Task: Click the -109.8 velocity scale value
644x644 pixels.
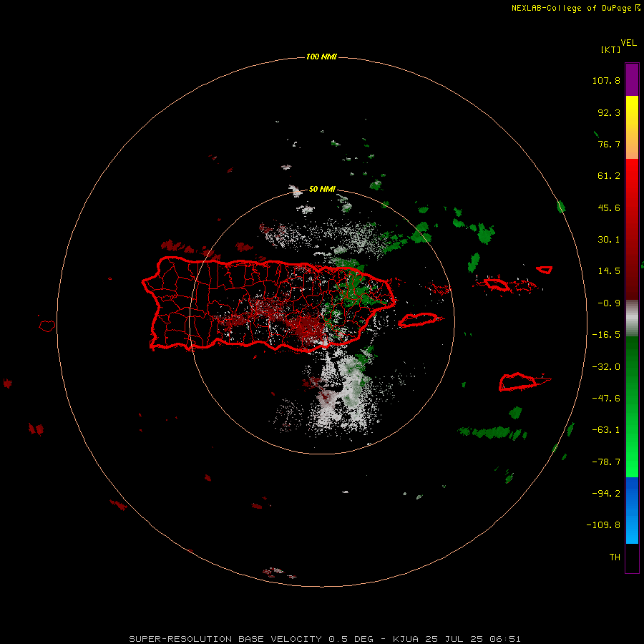Action: [603, 525]
